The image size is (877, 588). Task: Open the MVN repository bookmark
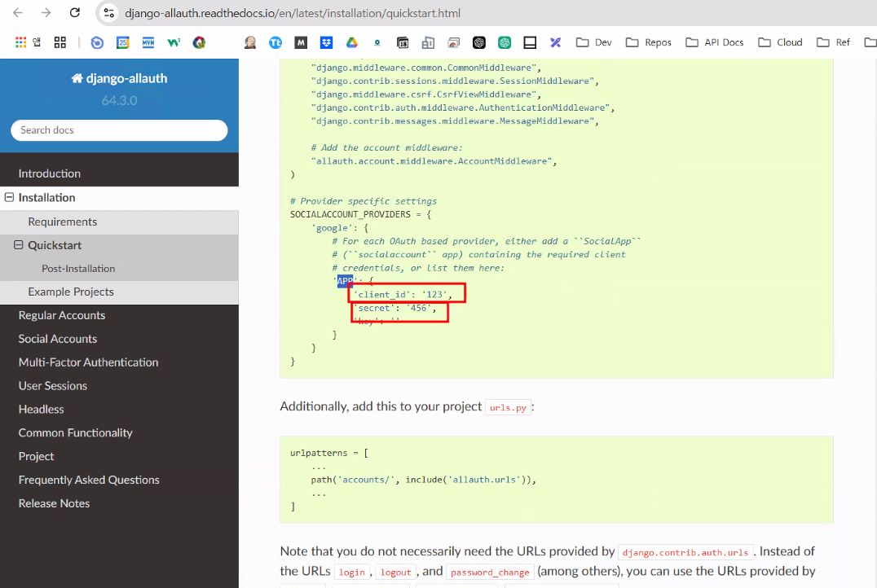pyautogui.click(x=148, y=42)
